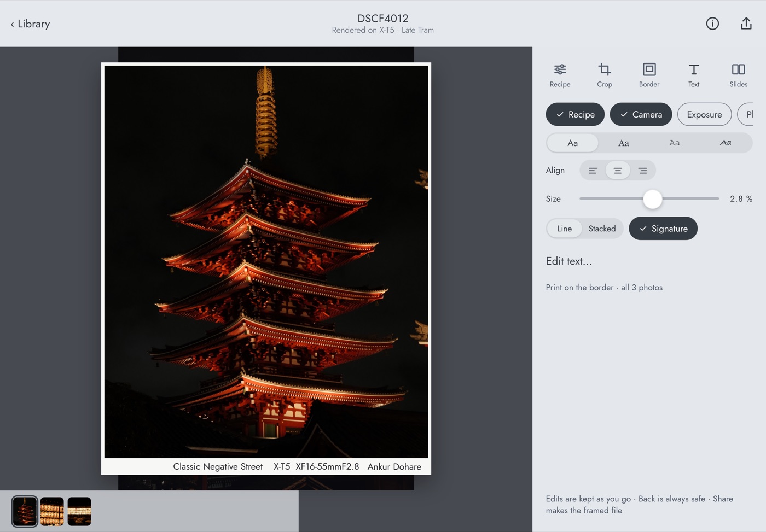This screenshot has height=532, width=766.
Task: Select the second serif font style
Action: (623, 143)
